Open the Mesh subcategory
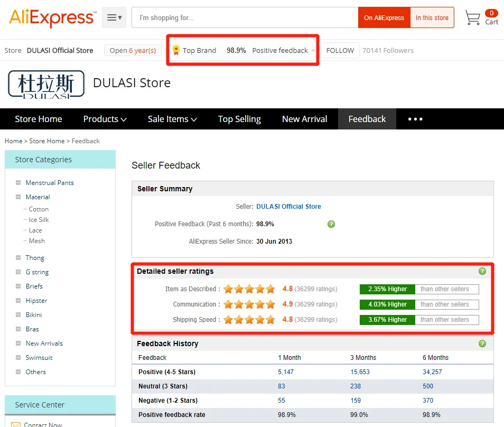This screenshot has height=427, width=504. click(x=36, y=241)
